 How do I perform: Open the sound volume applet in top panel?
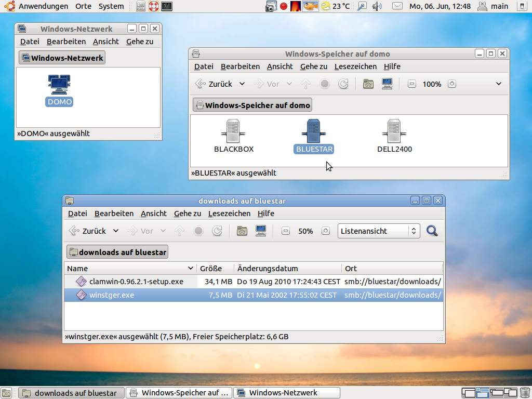[x=377, y=6]
